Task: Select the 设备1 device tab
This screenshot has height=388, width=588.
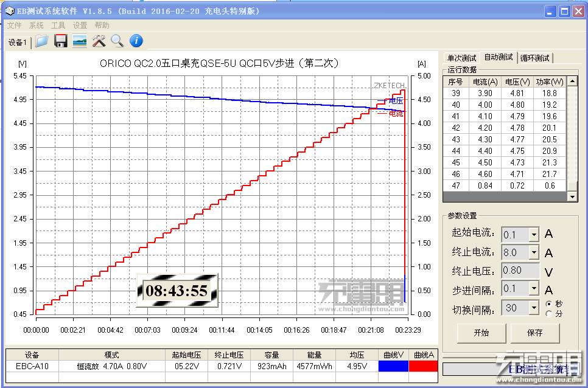Action: pos(17,43)
